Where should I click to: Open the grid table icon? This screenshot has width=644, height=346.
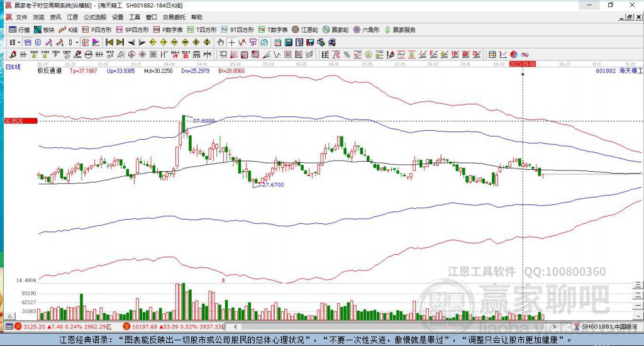coord(492,54)
